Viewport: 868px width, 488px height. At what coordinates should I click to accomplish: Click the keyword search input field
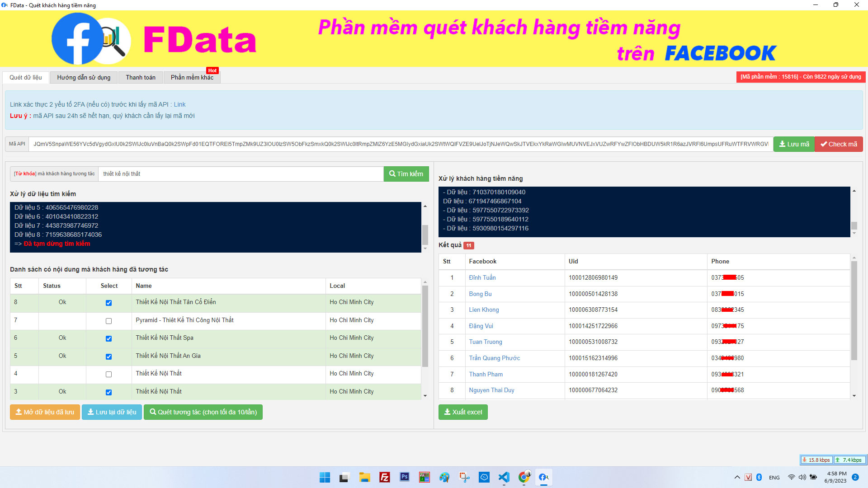[x=241, y=174]
